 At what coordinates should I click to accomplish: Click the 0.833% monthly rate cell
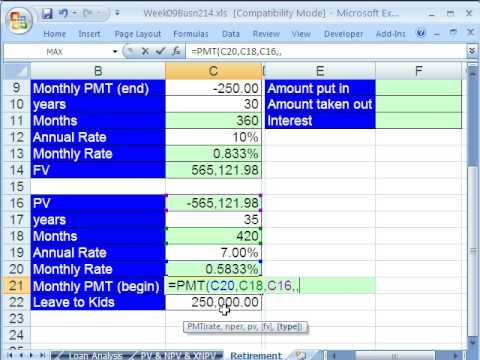pos(213,154)
